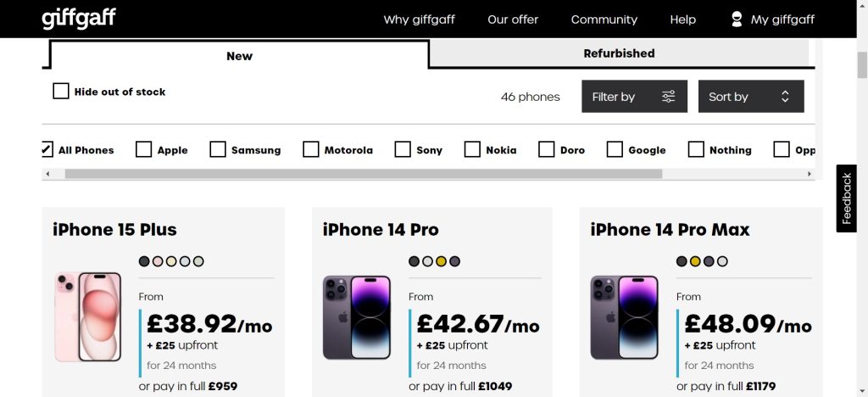Select the New phones tab
This screenshot has height=397, width=868.
click(x=239, y=55)
